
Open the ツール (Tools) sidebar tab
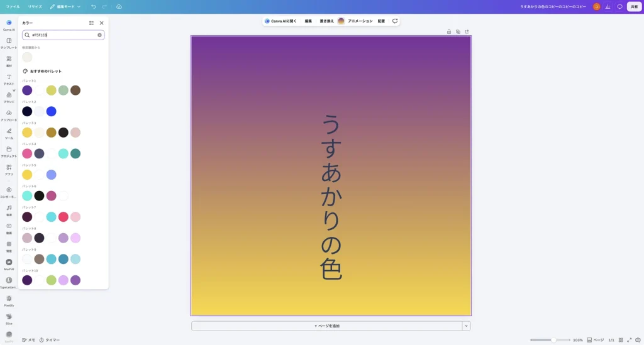[9, 133]
